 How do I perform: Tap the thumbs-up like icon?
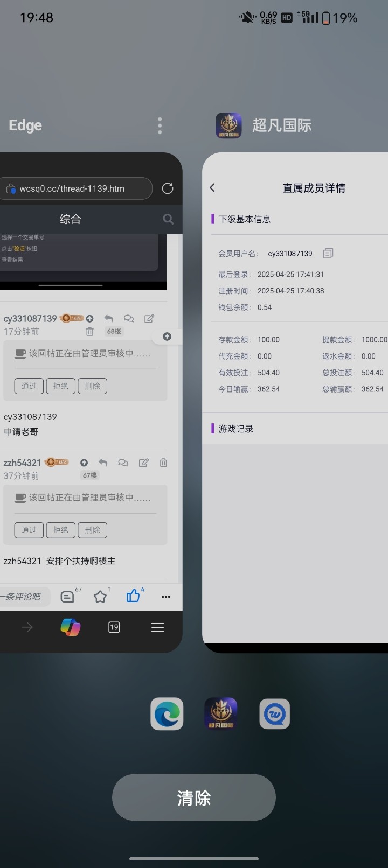[x=133, y=596]
